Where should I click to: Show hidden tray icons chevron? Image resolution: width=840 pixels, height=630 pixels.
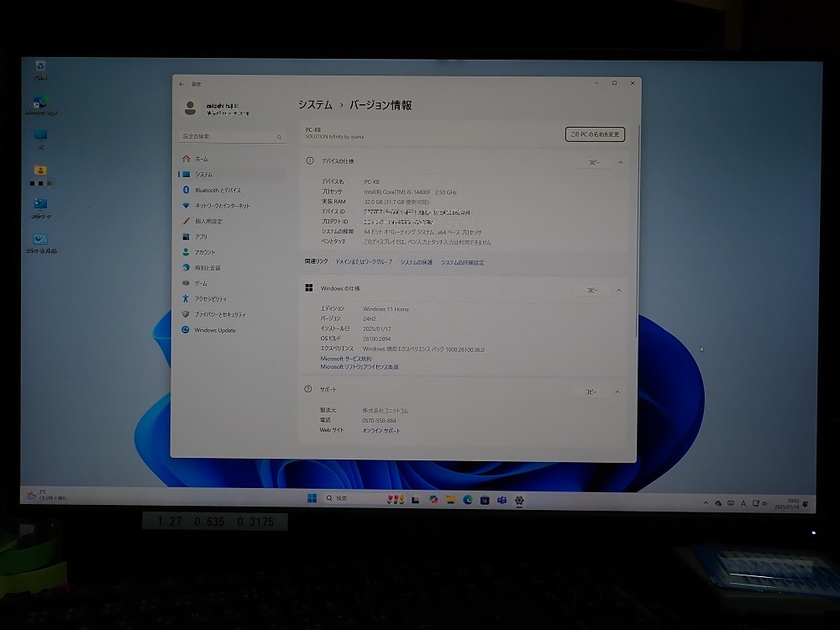coord(706,503)
